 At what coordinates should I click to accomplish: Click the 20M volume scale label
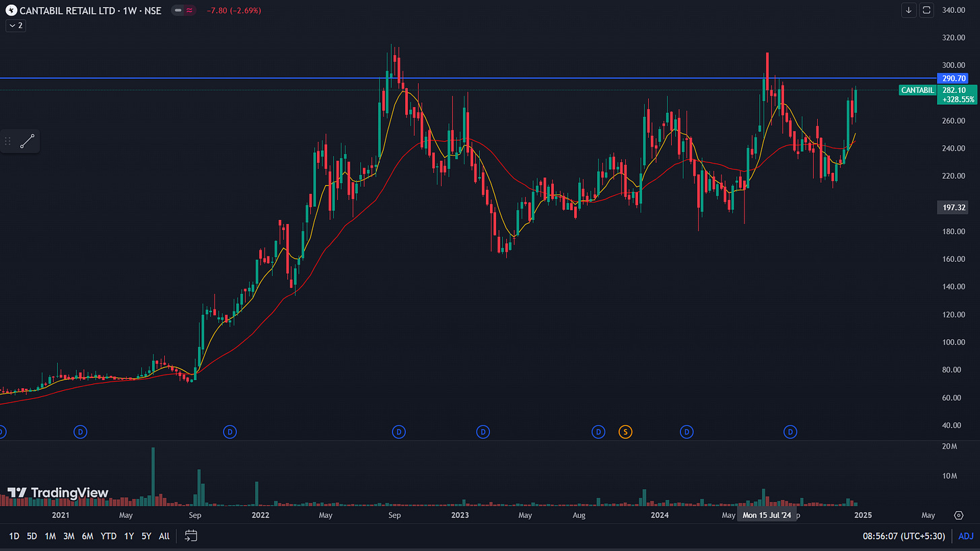click(949, 447)
